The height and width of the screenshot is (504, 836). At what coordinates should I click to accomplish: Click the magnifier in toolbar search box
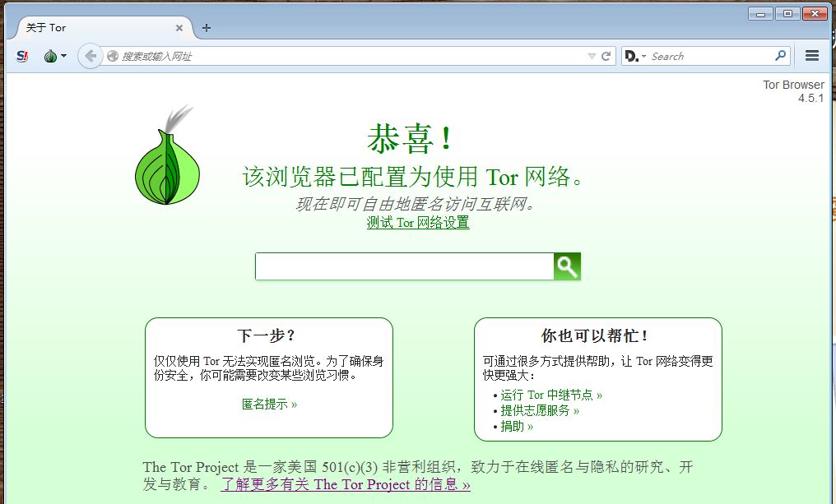coord(781,55)
